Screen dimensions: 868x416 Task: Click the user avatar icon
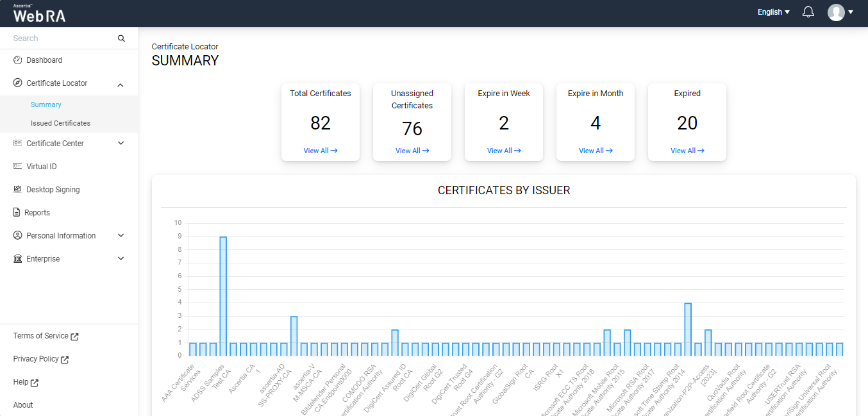pos(836,12)
